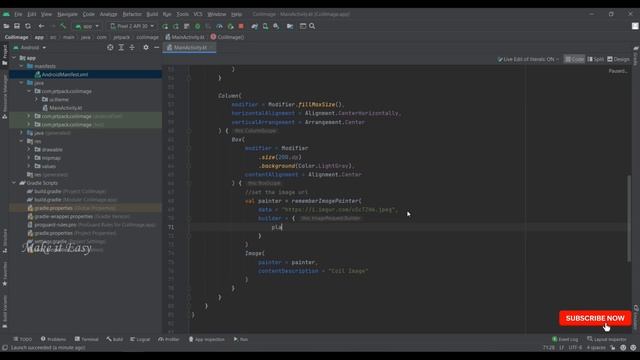Collapse the Gradle Scripts node
This screenshot has width=640, height=360.
pos(14,183)
